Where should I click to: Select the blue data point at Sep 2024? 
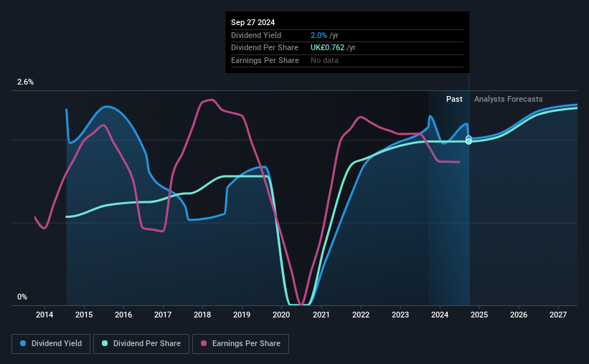tap(468, 138)
